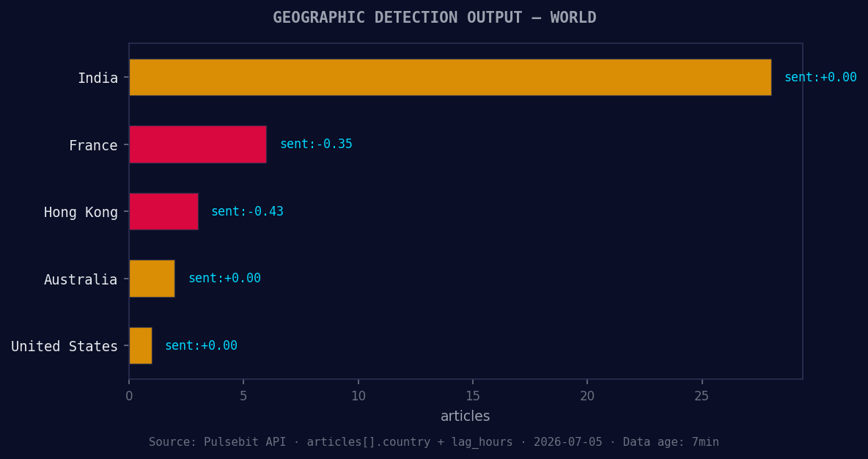Click the Source: Pulsebit API footer text
868x459 pixels.
tap(434, 442)
